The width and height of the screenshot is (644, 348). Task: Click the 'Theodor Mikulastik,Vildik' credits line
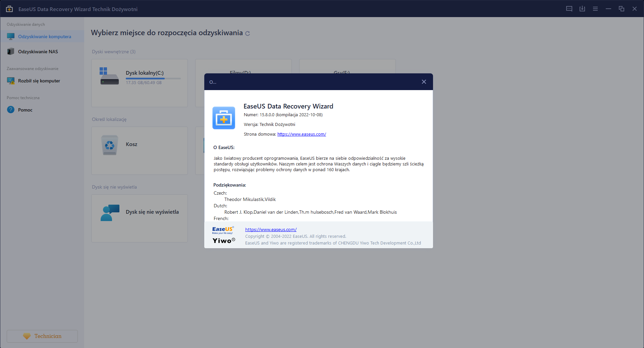pos(250,200)
